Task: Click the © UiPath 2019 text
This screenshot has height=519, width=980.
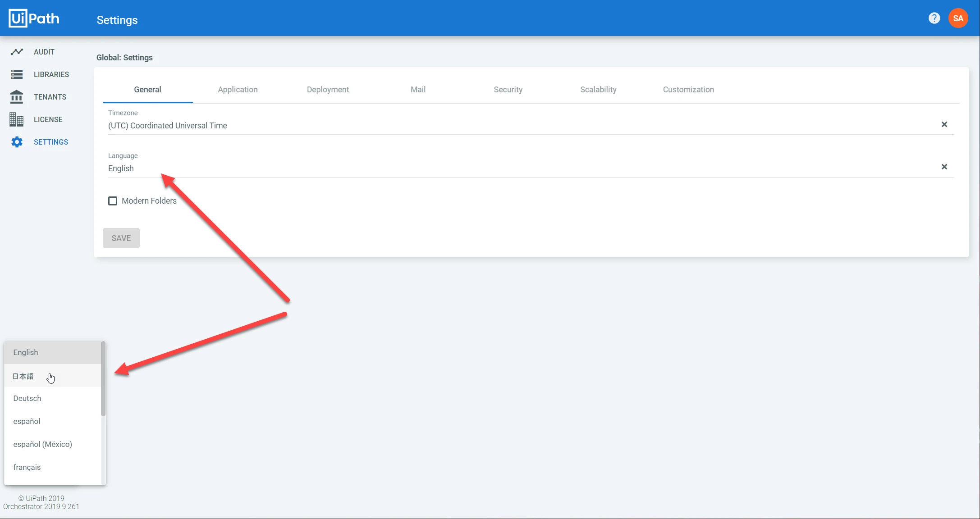Action: (x=41, y=498)
